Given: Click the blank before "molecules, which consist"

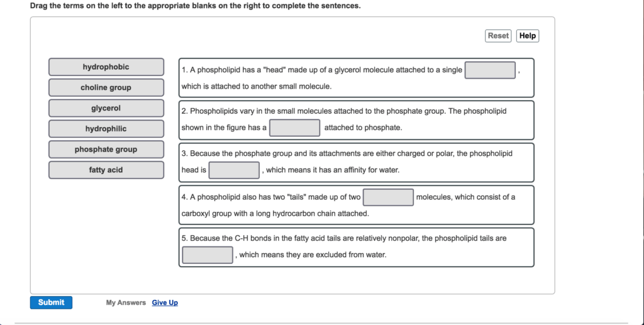Looking at the screenshot, I should 388,197.
